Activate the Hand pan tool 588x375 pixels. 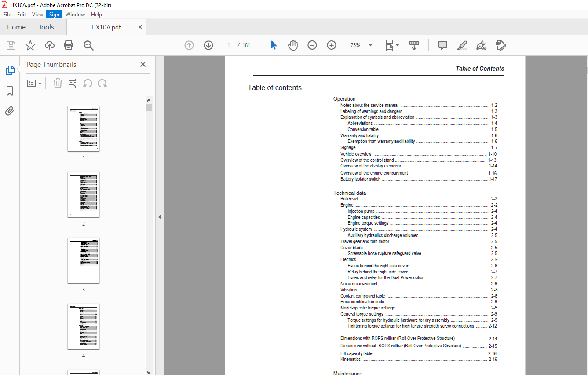tap(293, 45)
